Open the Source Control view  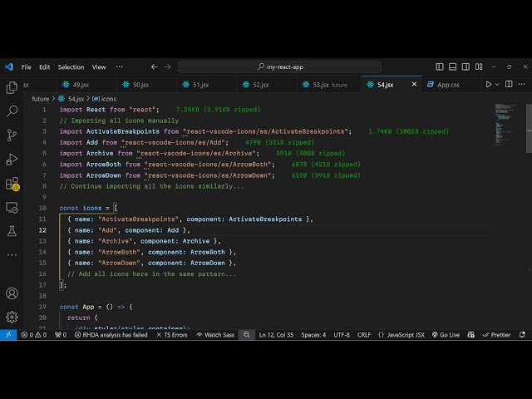click(x=12, y=135)
